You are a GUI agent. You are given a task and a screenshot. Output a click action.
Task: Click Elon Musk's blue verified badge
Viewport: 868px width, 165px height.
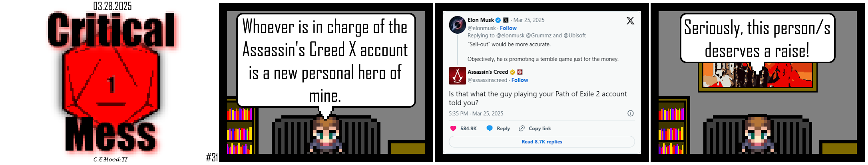[498, 20]
